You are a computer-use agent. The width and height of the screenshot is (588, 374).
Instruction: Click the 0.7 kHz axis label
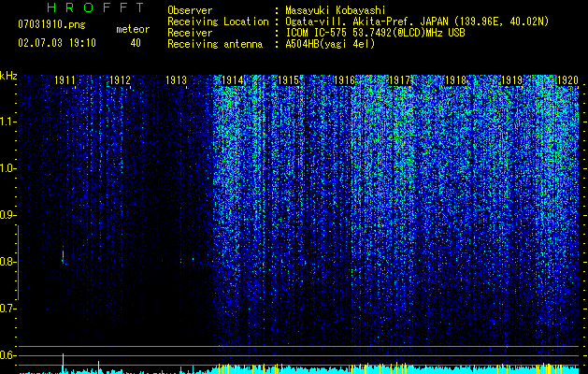coord(7,309)
